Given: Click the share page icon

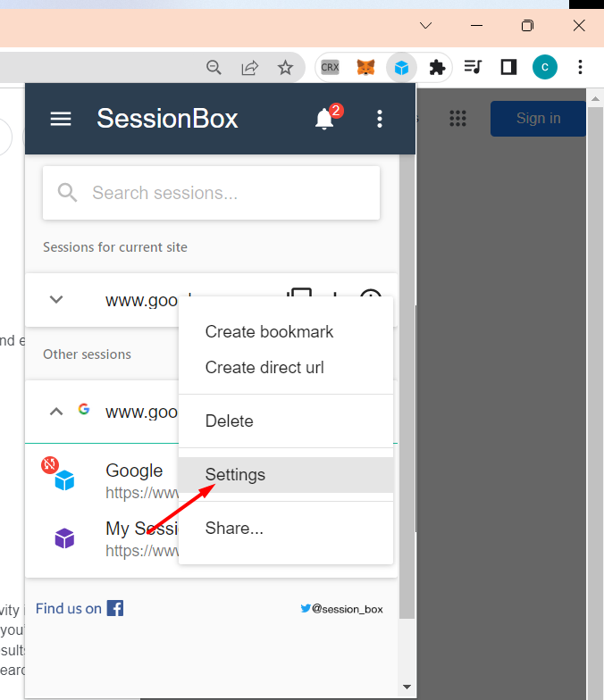Looking at the screenshot, I should click(x=250, y=68).
